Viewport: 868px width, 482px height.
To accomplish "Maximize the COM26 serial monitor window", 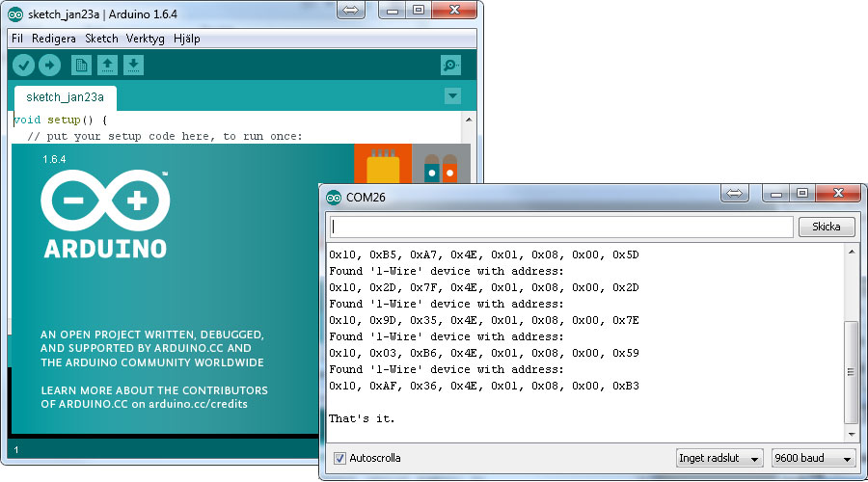I will click(x=802, y=194).
